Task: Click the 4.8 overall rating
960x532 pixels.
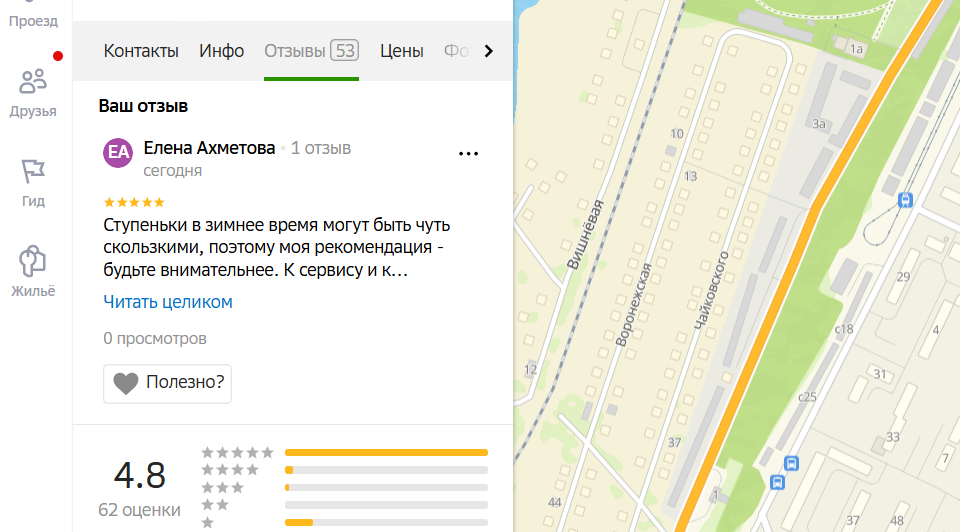Action: pyautogui.click(x=140, y=475)
